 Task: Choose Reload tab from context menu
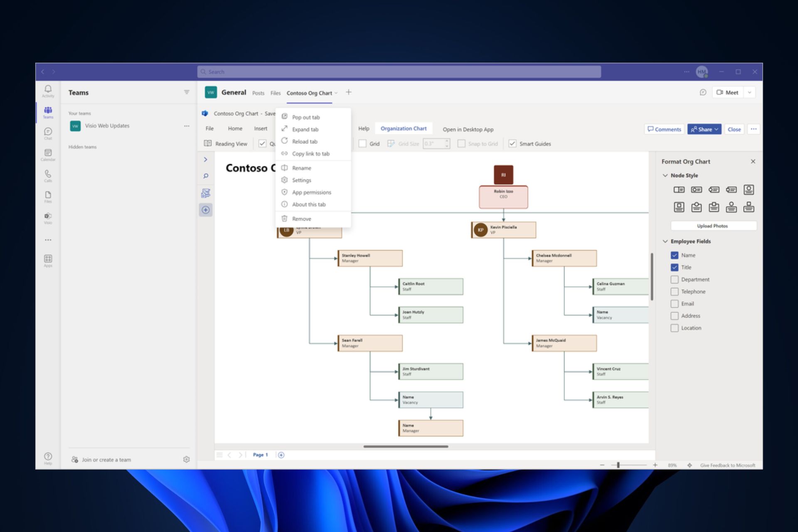313,141
